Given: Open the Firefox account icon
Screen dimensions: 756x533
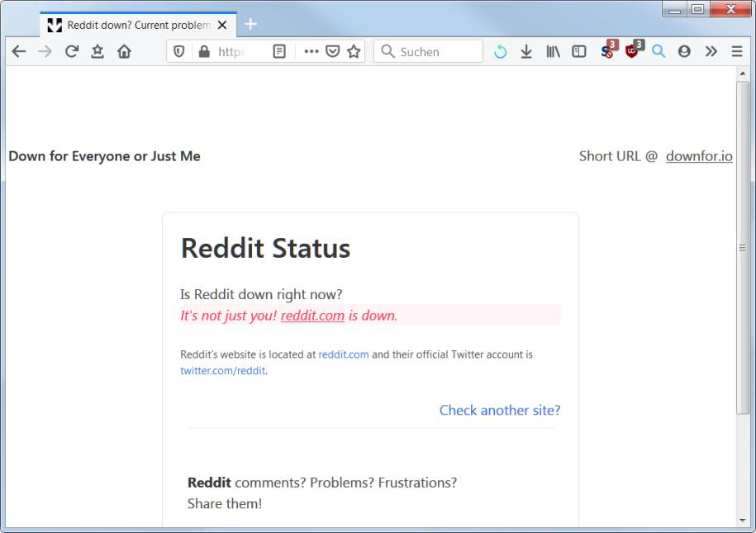Looking at the screenshot, I should click(684, 51).
